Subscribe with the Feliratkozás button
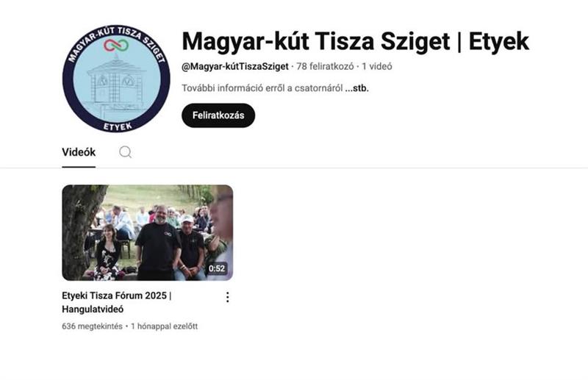The height and width of the screenshot is (380, 588). 218,115
